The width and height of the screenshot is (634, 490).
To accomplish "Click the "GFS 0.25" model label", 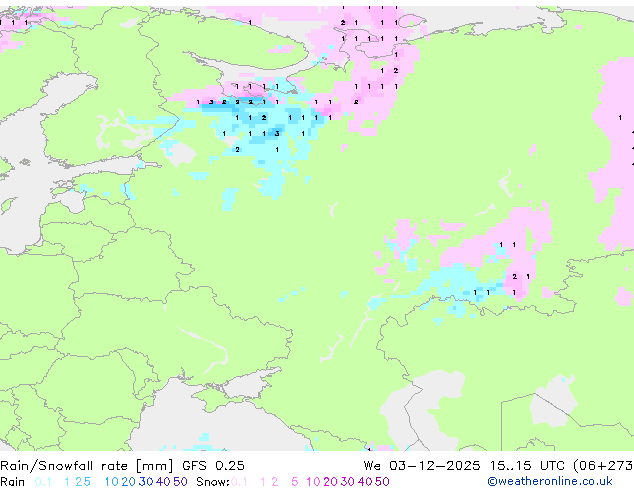I will point(213,466).
